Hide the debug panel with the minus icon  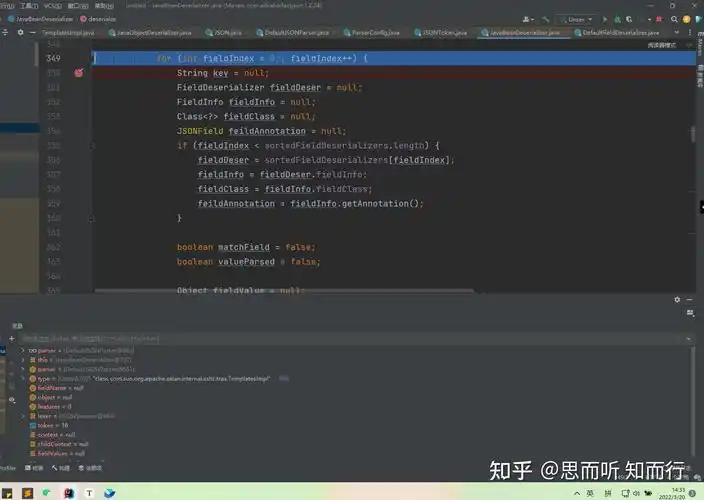tap(689, 299)
